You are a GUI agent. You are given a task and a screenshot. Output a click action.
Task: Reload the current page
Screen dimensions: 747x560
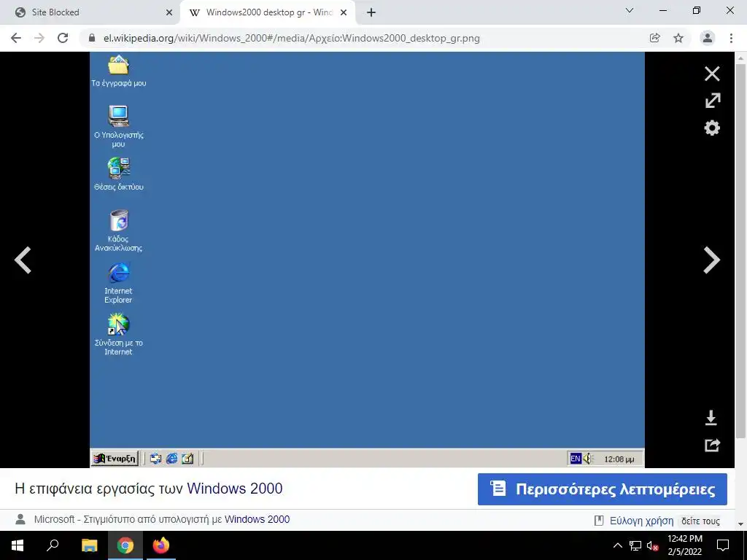63,38
